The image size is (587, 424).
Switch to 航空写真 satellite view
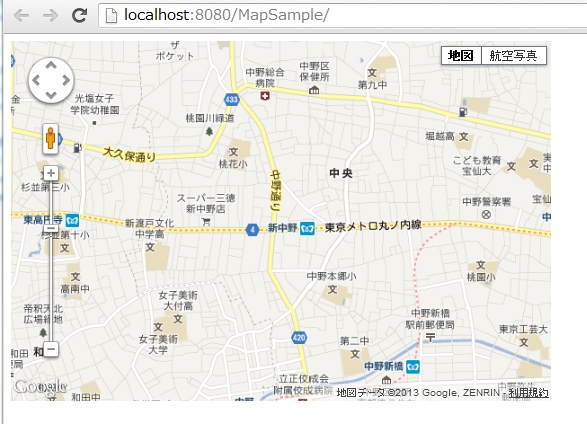click(513, 56)
